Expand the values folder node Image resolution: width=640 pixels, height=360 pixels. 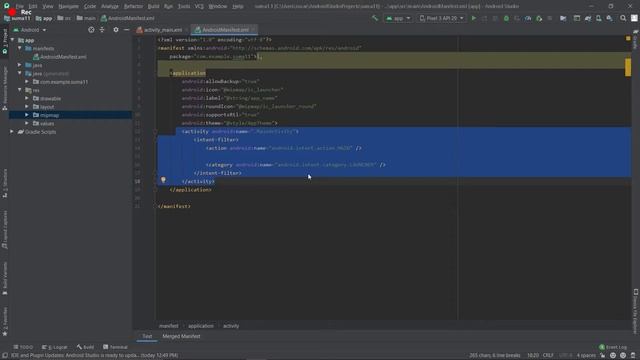(27, 123)
